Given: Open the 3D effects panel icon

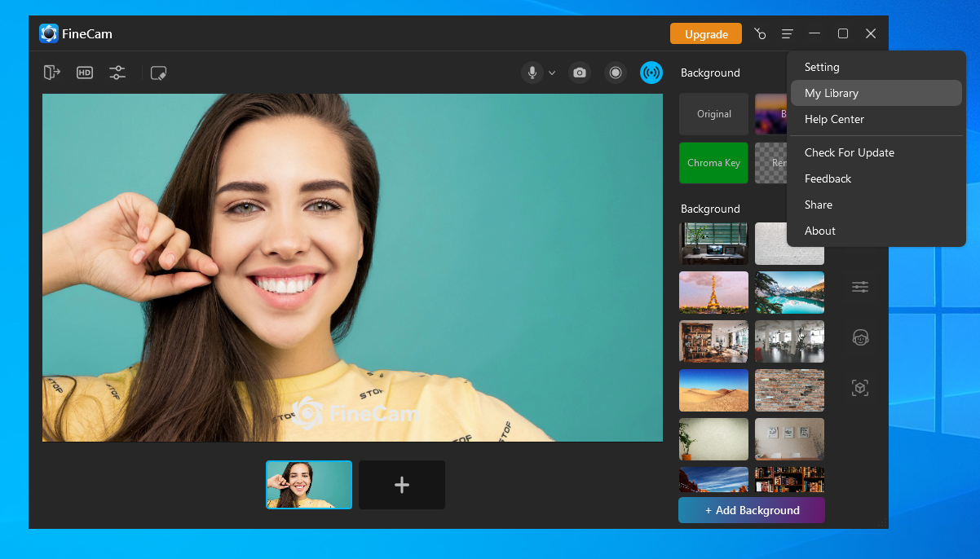Looking at the screenshot, I should (860, 388).
